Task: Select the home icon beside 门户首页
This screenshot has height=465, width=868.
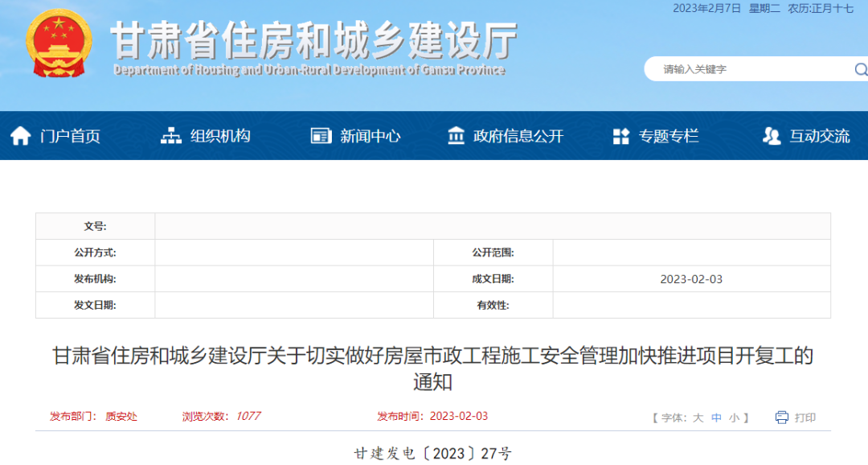Action: pos(22,135)
